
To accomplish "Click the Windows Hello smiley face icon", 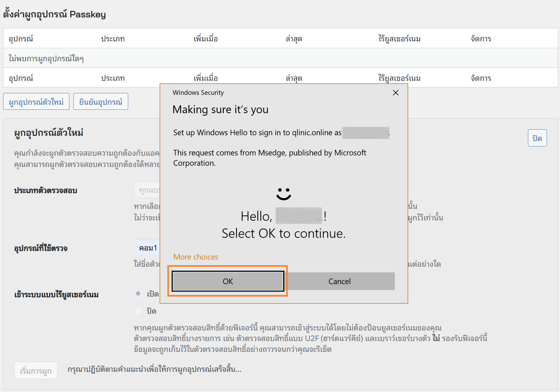I will tap(283, 194).
